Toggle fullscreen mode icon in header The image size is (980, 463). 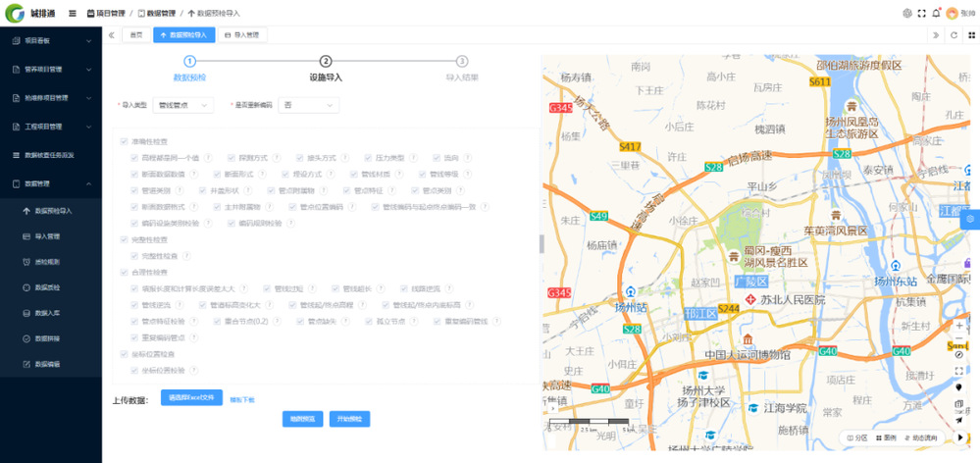[x=921, y=13]
